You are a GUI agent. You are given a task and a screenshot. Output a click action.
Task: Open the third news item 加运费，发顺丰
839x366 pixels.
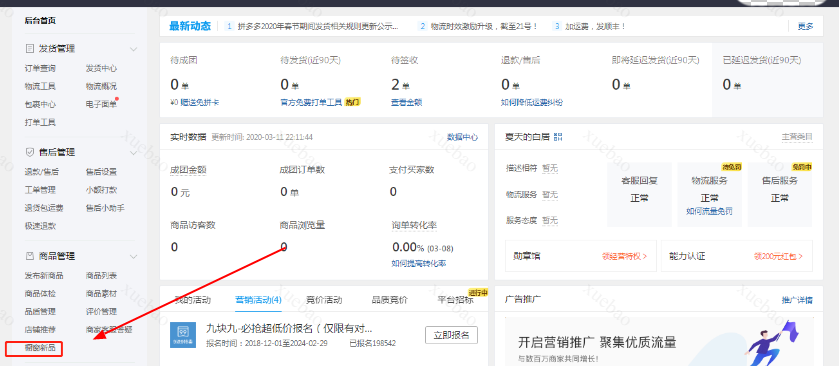[596, 26]
